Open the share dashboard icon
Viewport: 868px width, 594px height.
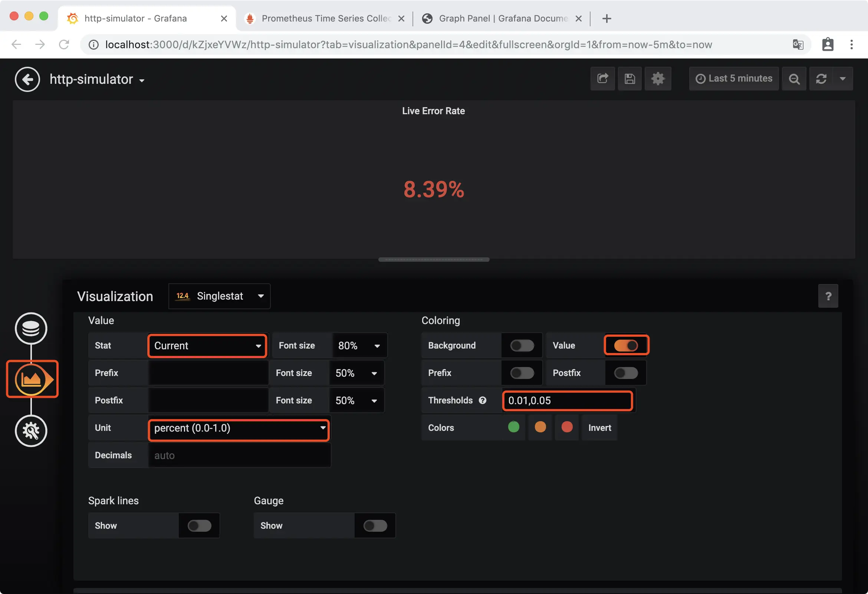tap(602, 79)
